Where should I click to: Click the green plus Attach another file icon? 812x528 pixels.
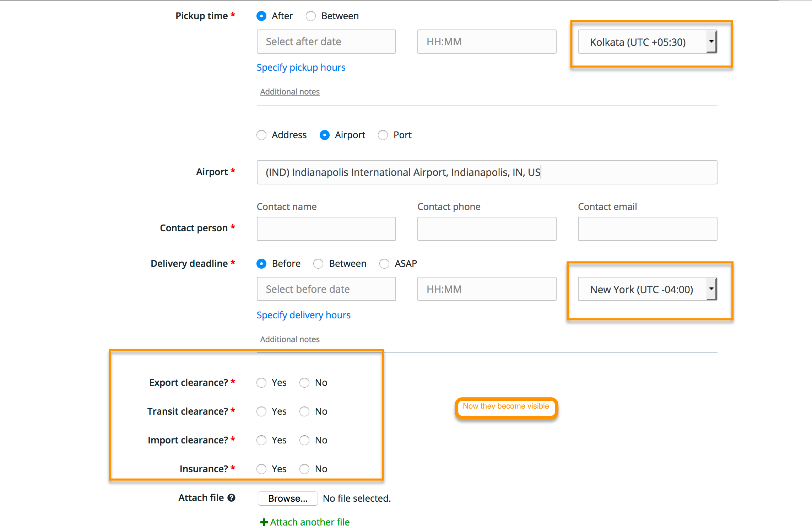264,522
